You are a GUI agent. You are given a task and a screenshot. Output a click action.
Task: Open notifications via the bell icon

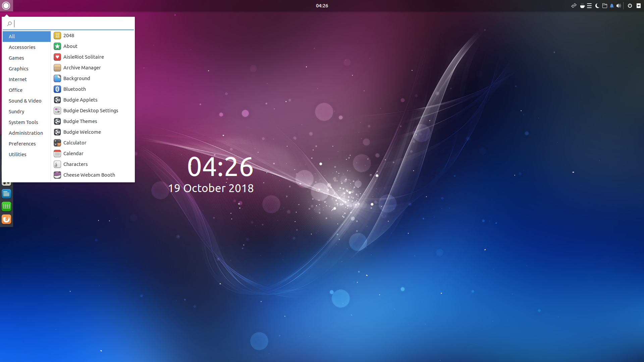[612, 6]
